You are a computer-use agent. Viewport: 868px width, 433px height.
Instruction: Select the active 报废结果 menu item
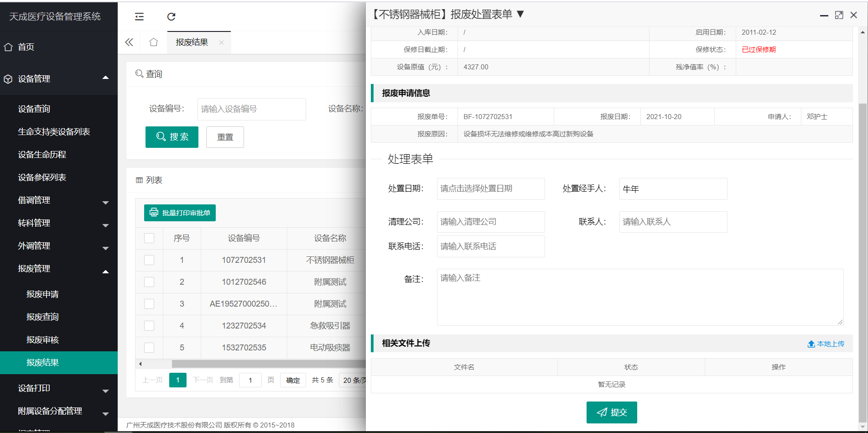pos(59,363)
